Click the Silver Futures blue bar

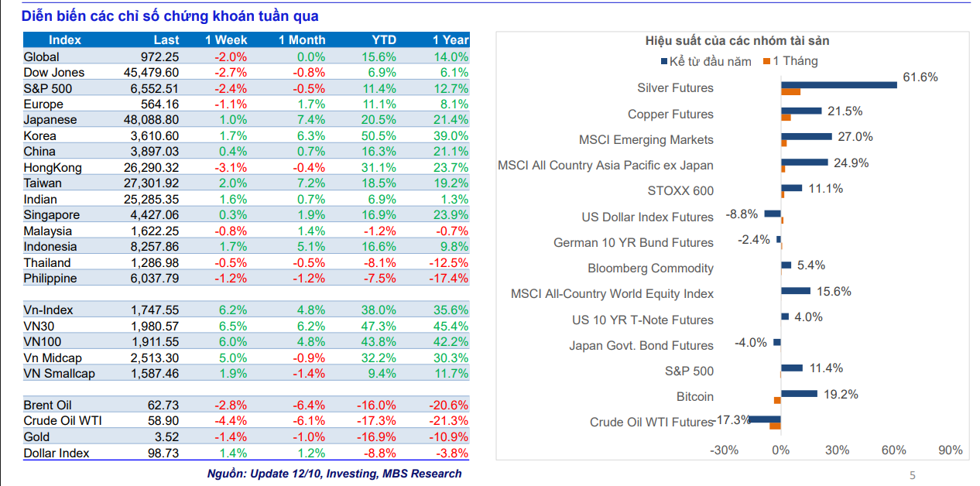click(838, 84)
